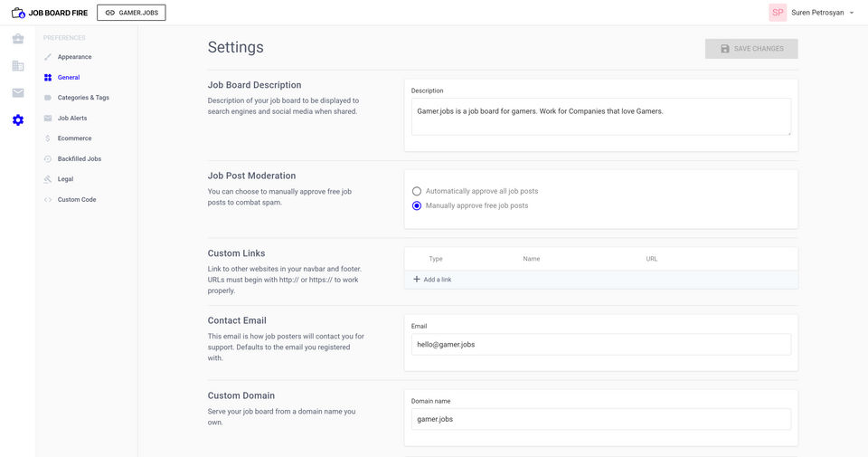Open the jobs briefcase icon in sidebar
This screenshot has height=457, width=868.
[x=18, y=39]
